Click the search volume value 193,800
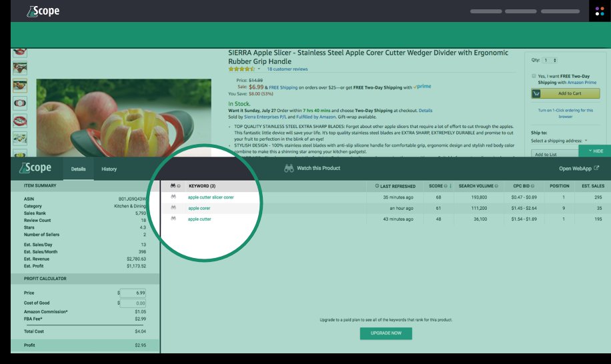Screen dimensions: 611x364 (479, 197)
